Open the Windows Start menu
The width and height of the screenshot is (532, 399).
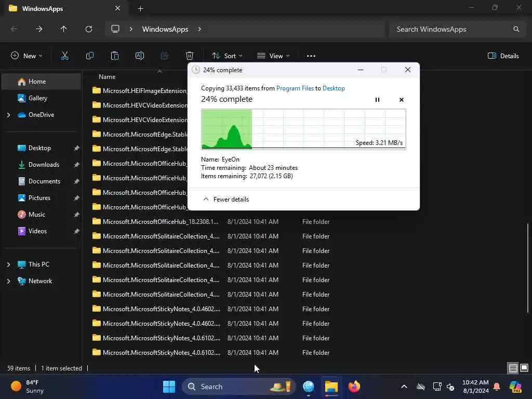(169, 387)
